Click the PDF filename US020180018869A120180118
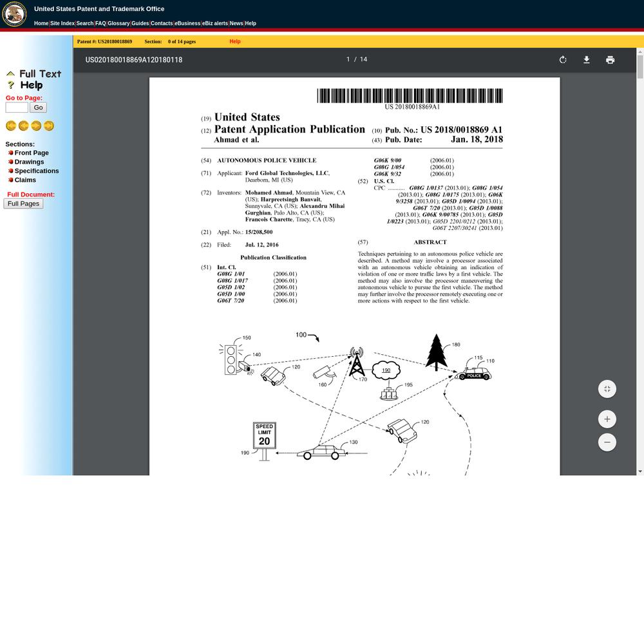The height and width of the screenshot is (644, 644). 134,60
